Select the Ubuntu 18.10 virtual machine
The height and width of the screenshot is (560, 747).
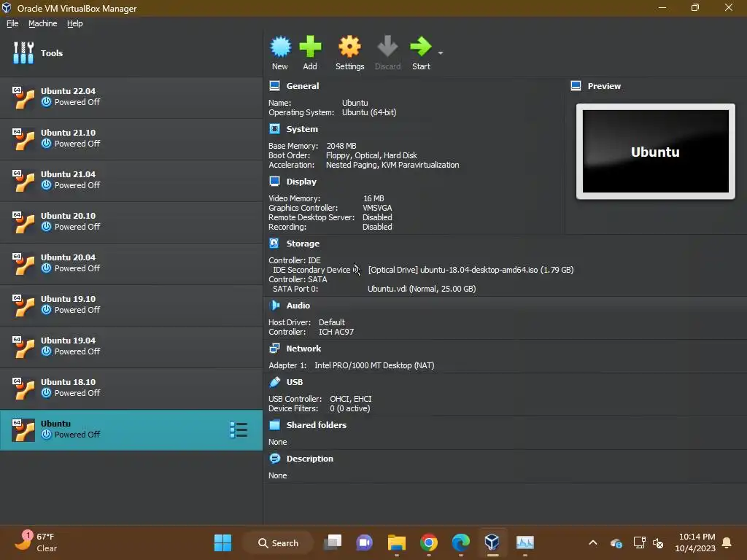coord(131,388)
